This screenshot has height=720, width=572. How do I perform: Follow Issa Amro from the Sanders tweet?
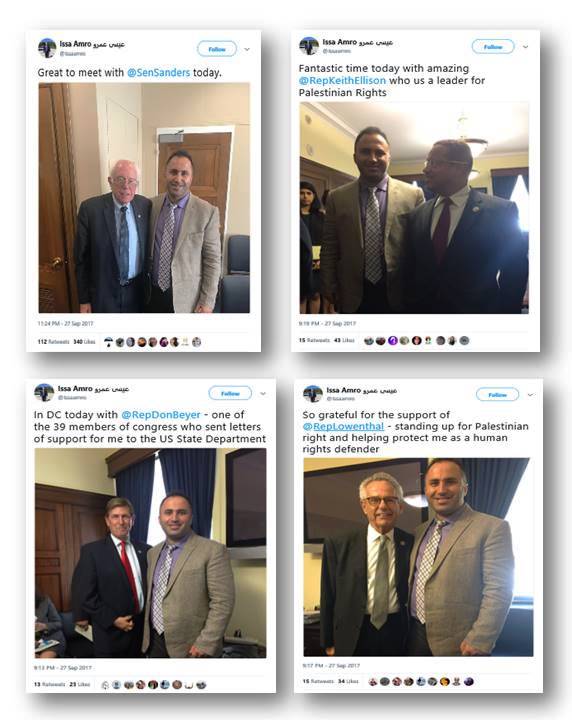tap(217, 49)
